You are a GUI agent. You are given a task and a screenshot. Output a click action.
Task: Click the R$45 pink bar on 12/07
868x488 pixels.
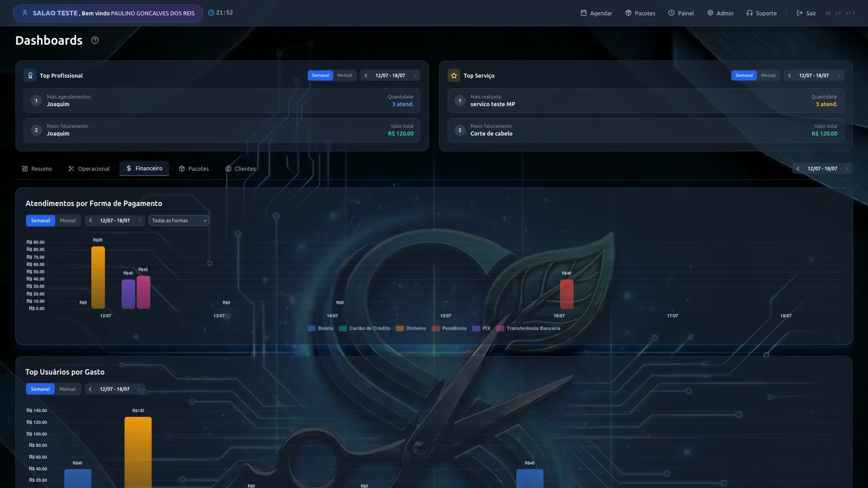(x=143, y=292)
